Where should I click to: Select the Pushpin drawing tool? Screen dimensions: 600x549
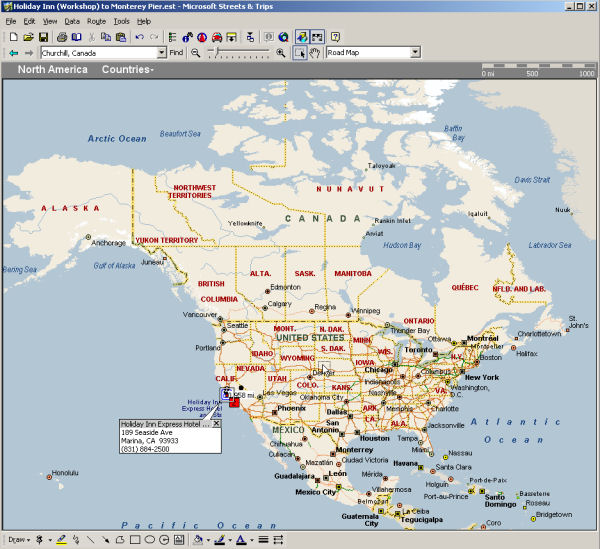(x=39, y=540)
